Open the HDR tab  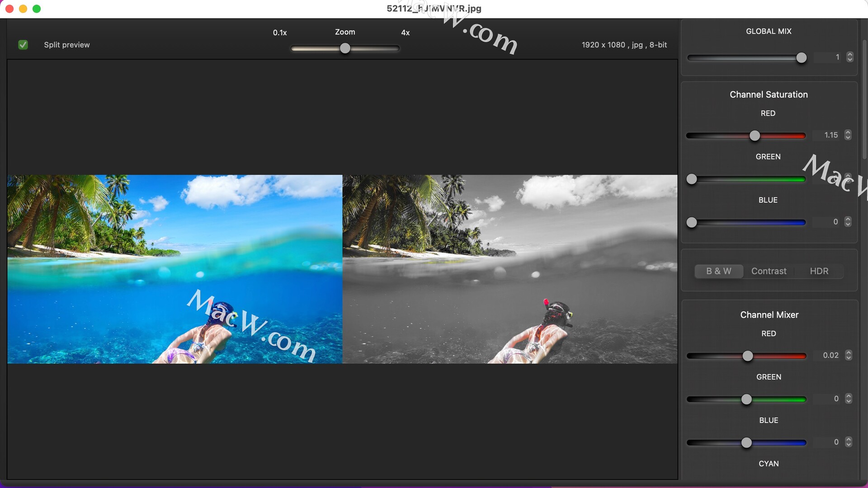[x=819, y=271]
